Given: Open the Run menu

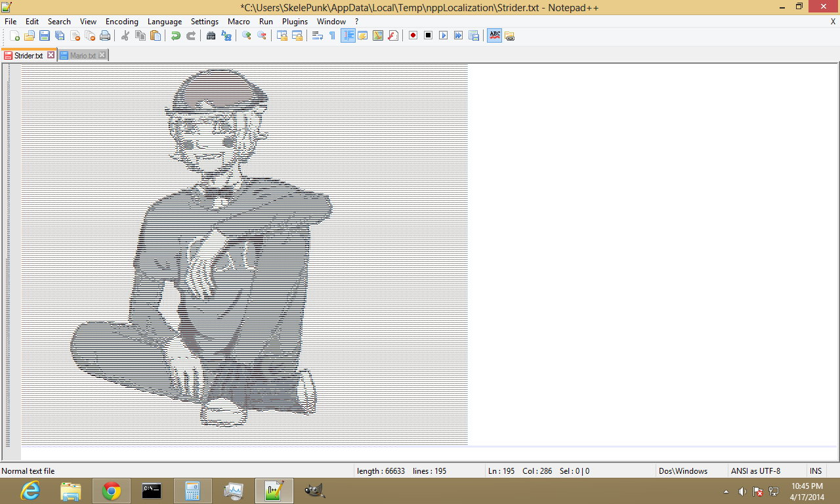Looking at the screenshot, I should click(x=266, y=22).
